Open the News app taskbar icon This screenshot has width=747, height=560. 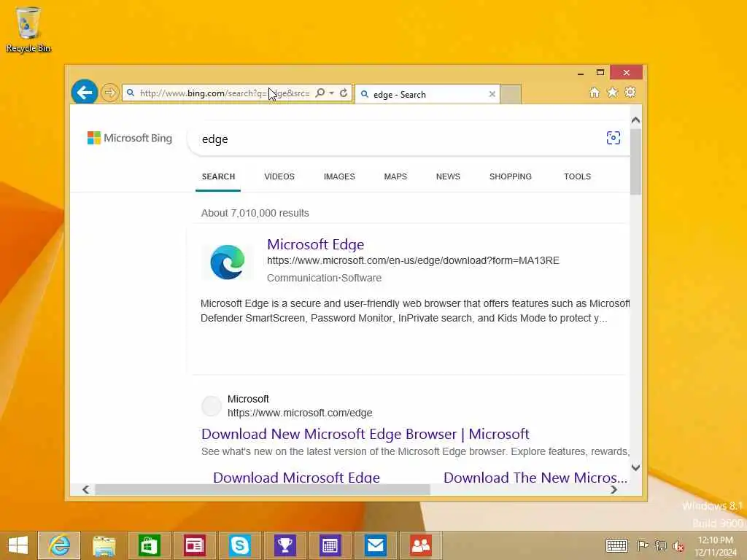click(194, 545)
